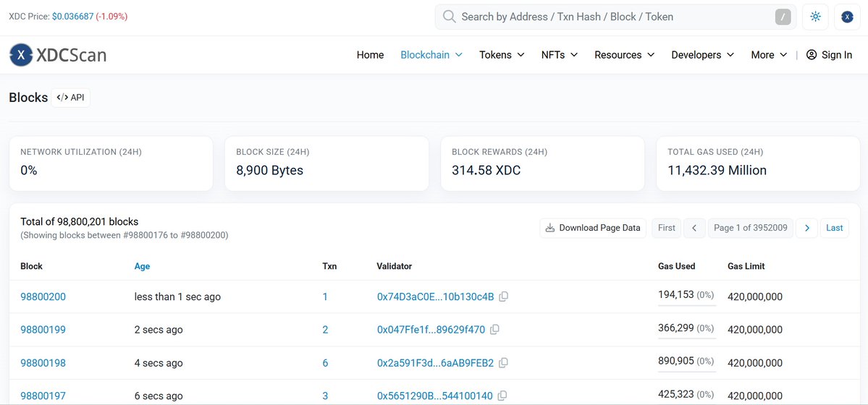Toggle the light/dark theme sun icon

[x=815, y=17]
